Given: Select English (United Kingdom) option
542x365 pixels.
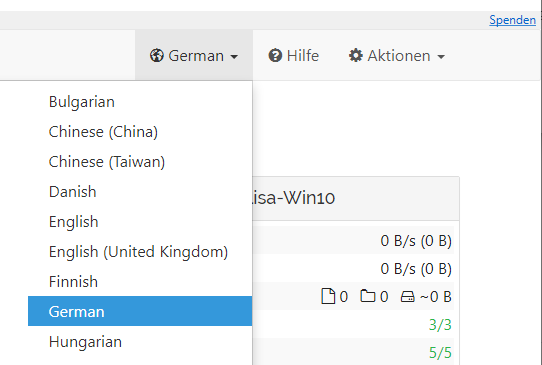Looking at the screenshot, I should pyautogui.click(x=140, y=252).
